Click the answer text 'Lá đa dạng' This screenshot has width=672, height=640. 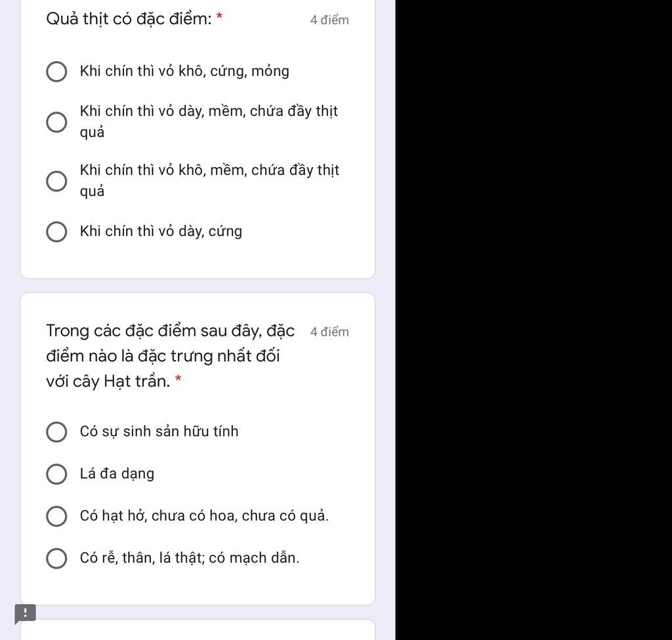point(117,473)
